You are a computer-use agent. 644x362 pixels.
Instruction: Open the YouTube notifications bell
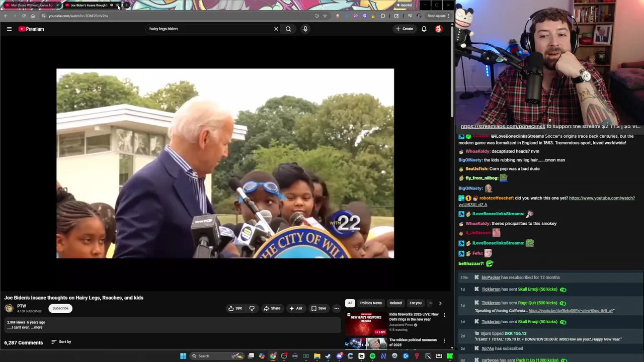(x=424, y=29)
